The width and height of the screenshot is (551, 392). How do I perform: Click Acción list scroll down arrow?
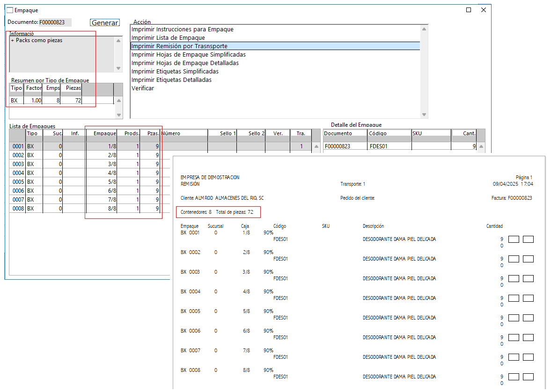pyautogui.click(x=424, y=115)
